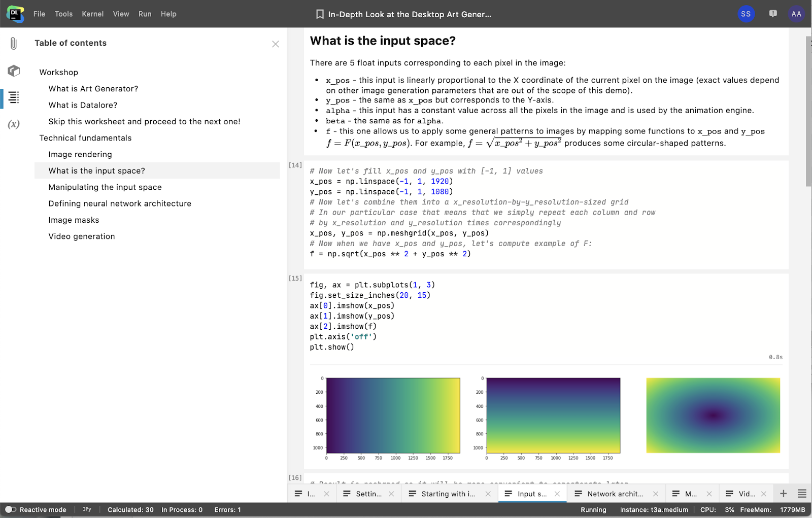Jump to Video generation section
The width and height of the screenshot is (812, 518).
[x=82, y=236]
